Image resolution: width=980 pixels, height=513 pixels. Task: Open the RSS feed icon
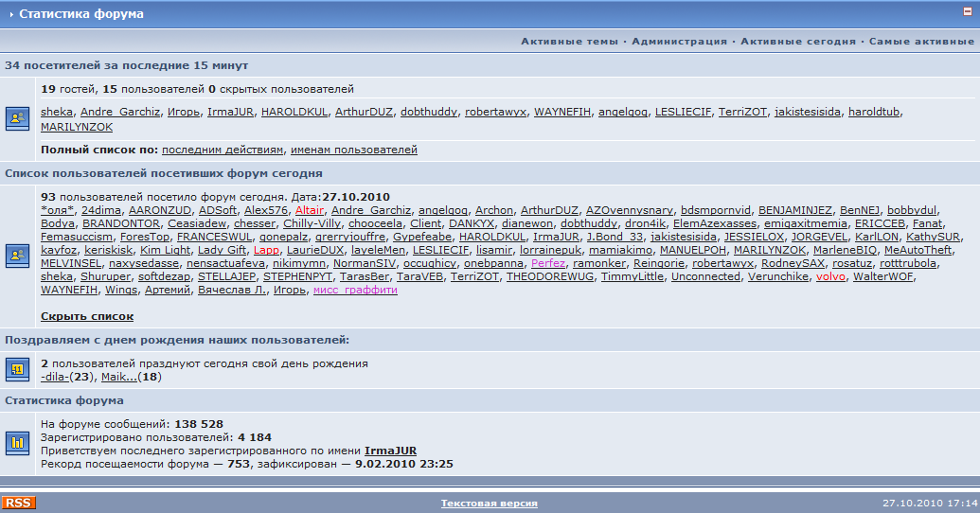19,503
